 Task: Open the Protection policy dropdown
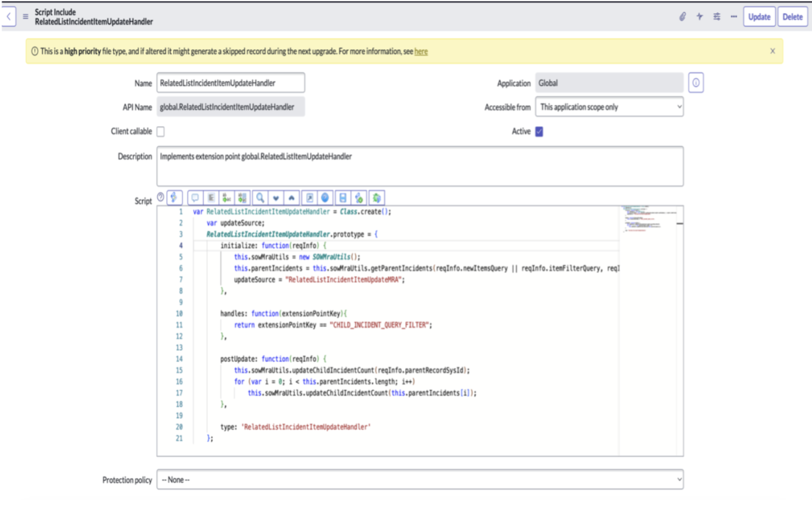click(420, 480)
